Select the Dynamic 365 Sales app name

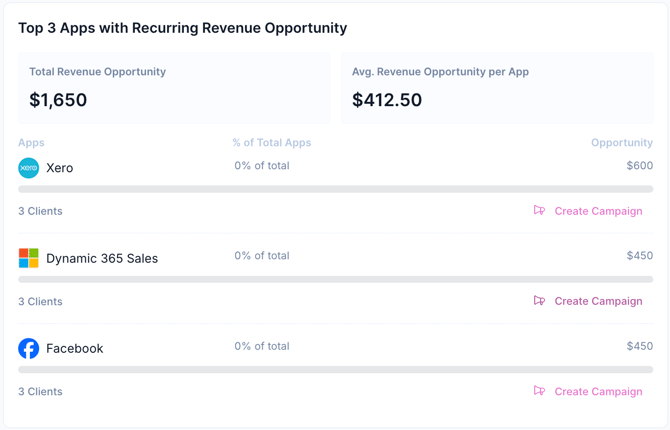[102, 258]
